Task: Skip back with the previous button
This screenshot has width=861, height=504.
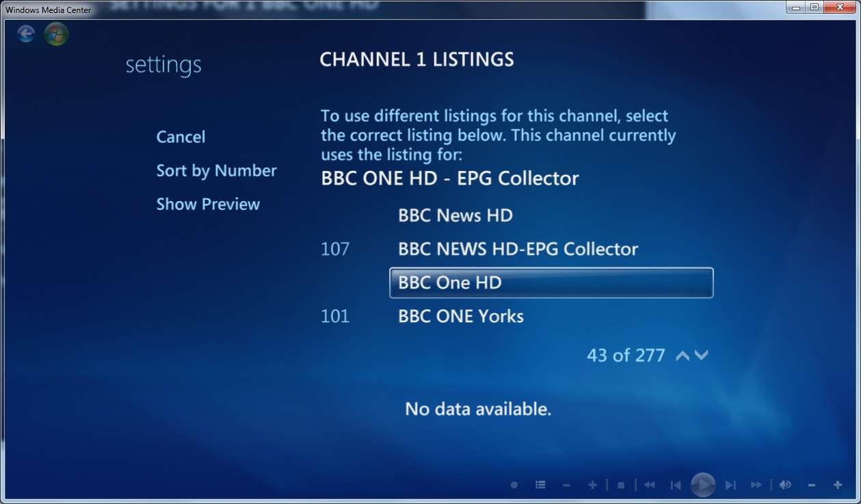Action: tap(676, 485)
